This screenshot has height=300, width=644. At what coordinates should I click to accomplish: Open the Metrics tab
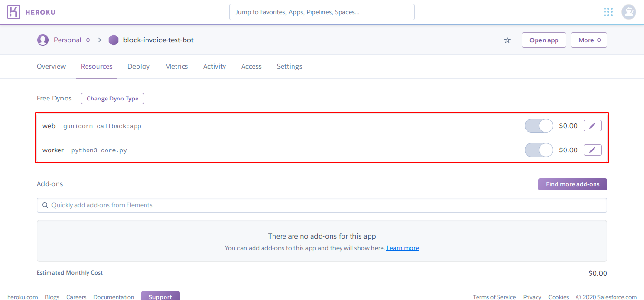(176, 67)
